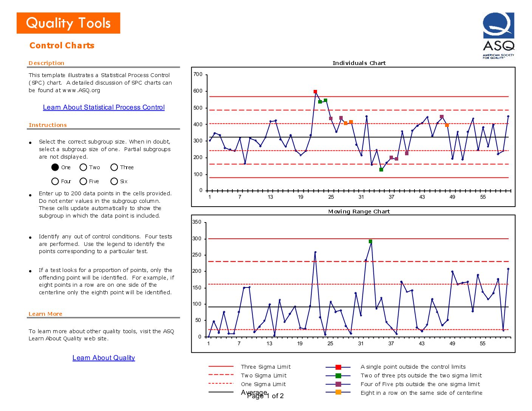Click 'Four of Five pts outside' legend text
This screenshot has width=532, height=411.
pyautogui.click(x=420, y=384)
